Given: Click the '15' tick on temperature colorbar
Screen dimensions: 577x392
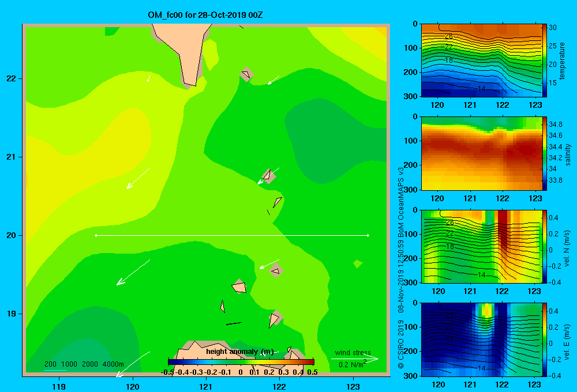Looking at the screenshot, I should click(x=553, y=83).
